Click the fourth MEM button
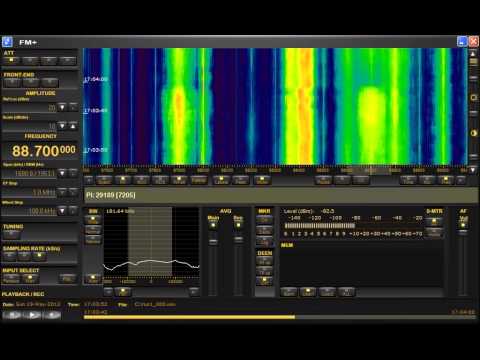The width and height of the screenshot is (480, 360). [347, 292]
